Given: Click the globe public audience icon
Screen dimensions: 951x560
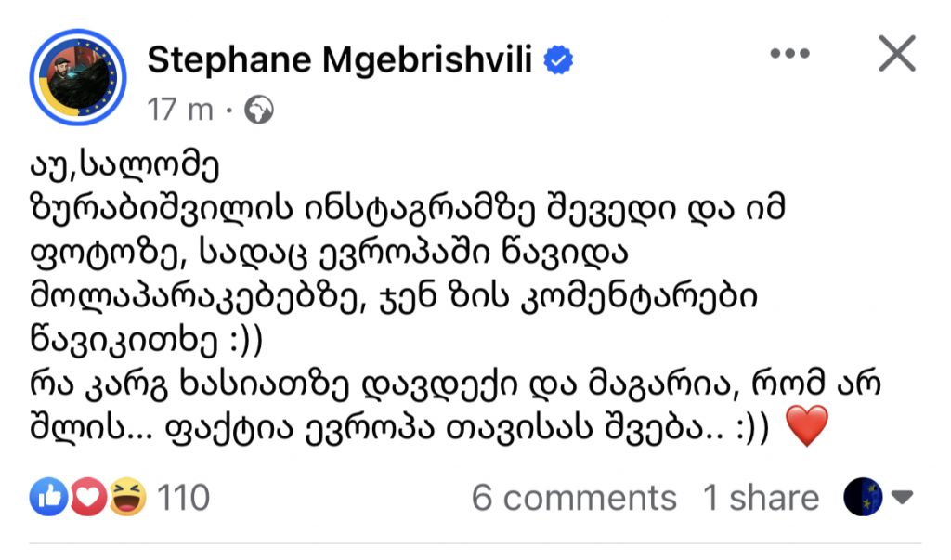Looking at the screenshot, I should [x=259, y=111].
